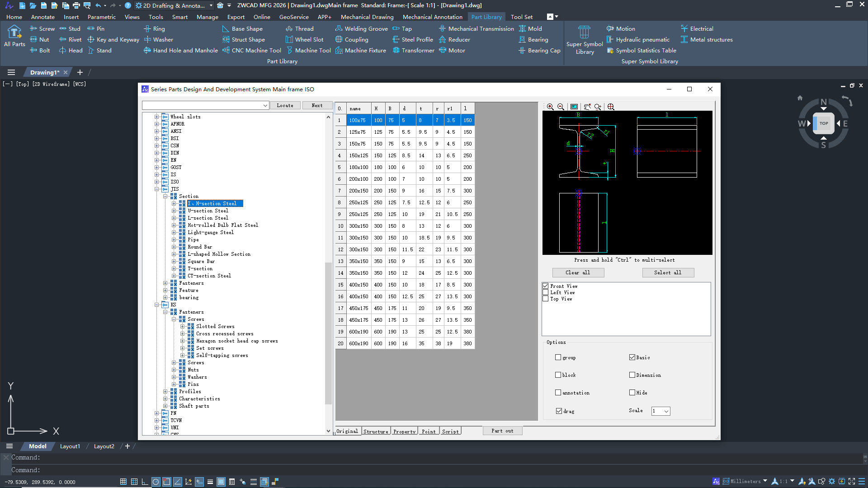Viewport: 868px width, 488px height.
Task: Select the Steel Profile tool
Action: (412, 39)
